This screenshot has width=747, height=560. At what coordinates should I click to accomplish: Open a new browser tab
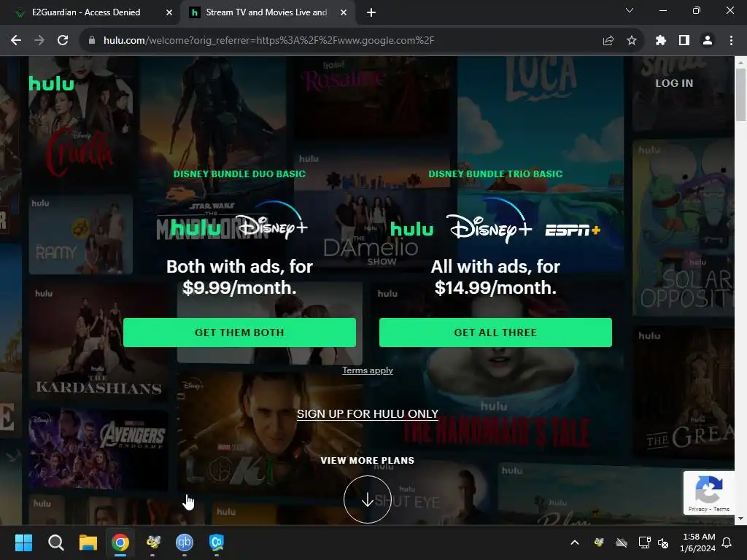point(371,12)
